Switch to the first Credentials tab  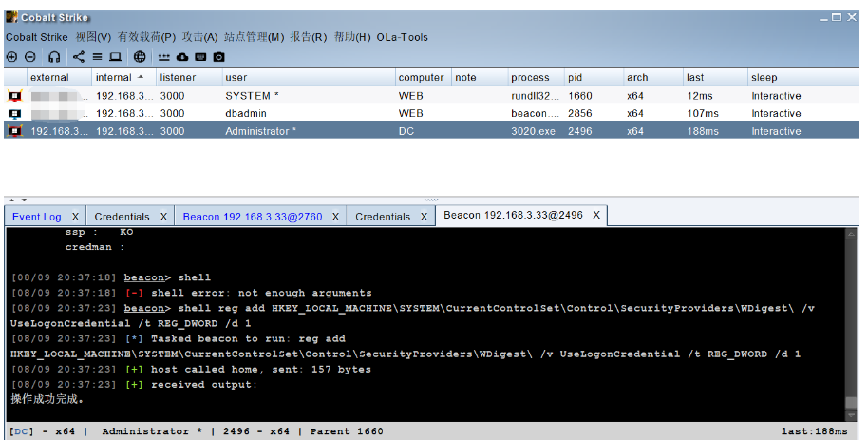tap(122, 217)
